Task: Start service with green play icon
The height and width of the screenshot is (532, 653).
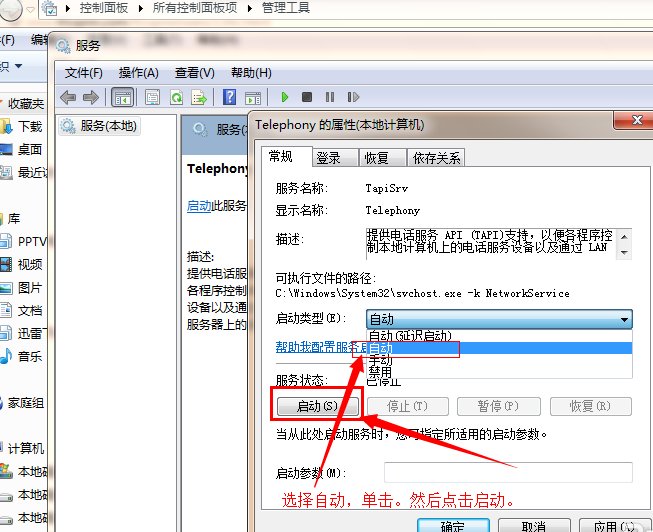Action: (285, 97)
